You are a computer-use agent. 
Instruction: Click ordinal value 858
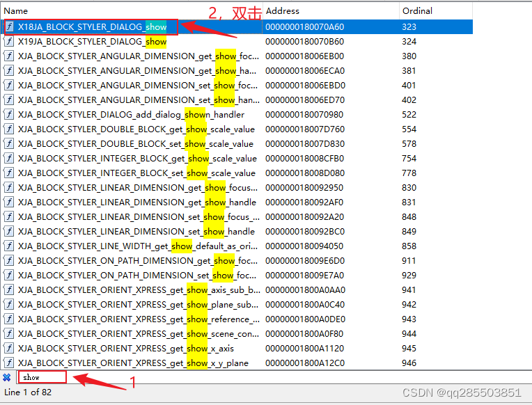[409, 246]
